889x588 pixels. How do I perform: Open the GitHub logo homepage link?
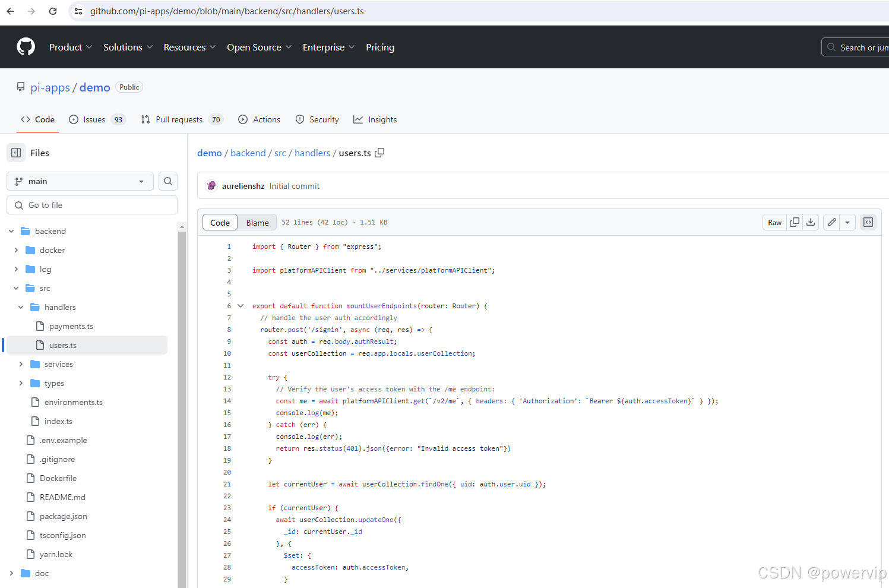pyautogui.click(x=26, y=47)
